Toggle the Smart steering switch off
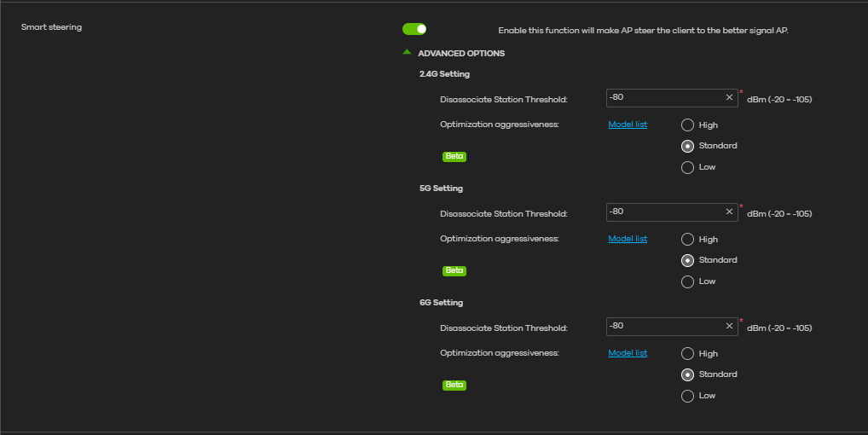 pos(414,29)
